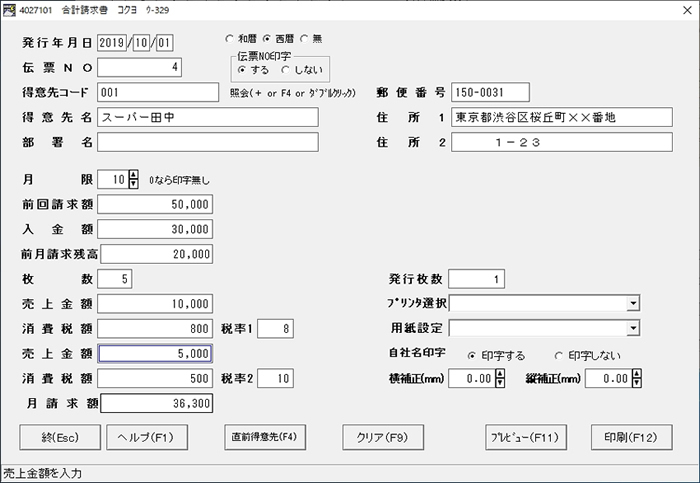Screen dimensions: 700x483
Task: Focus the 郵便番号 input field
Action: pyautogui.click(x=496, y=92)
